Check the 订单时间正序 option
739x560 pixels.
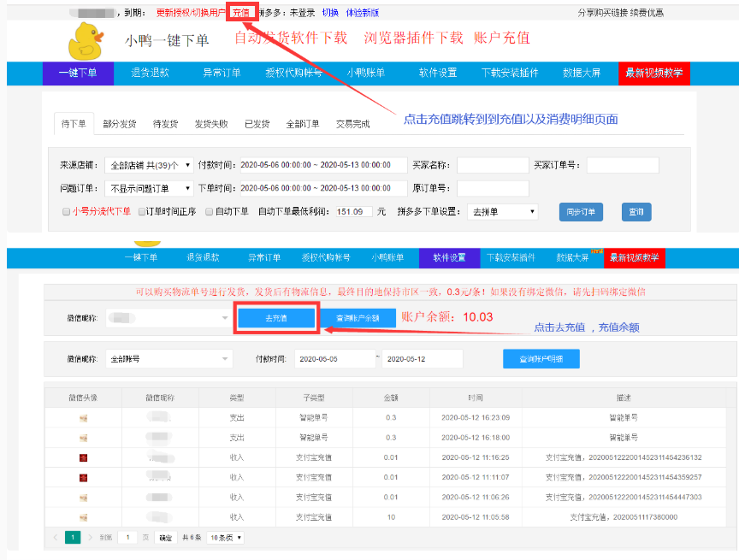coord(140,213)
